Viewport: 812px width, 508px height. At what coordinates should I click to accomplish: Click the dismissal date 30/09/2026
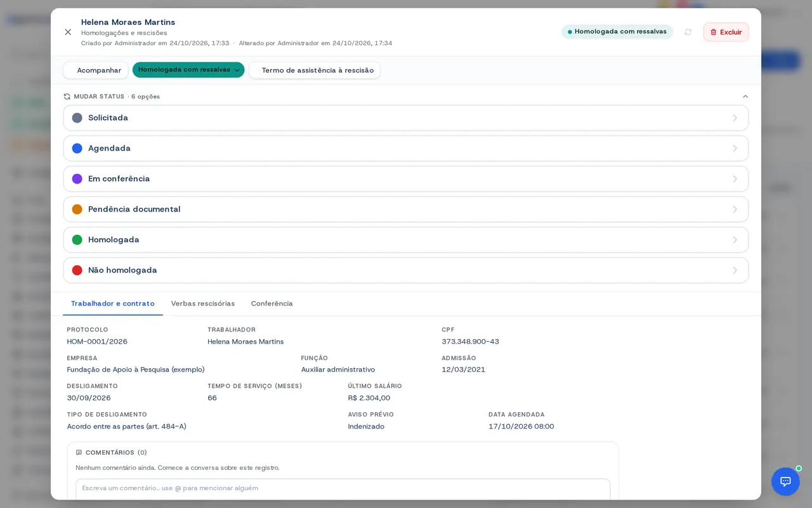[89, 398]
